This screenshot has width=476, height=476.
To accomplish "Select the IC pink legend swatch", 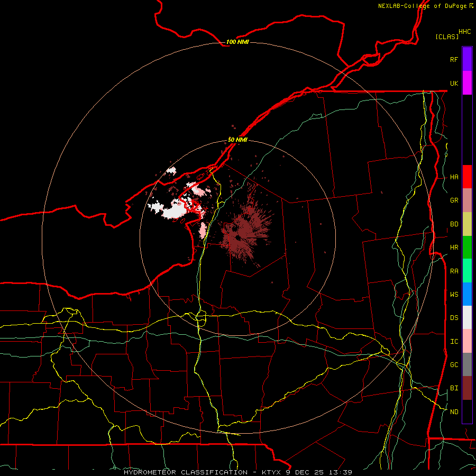I will [x=467, y=341].
